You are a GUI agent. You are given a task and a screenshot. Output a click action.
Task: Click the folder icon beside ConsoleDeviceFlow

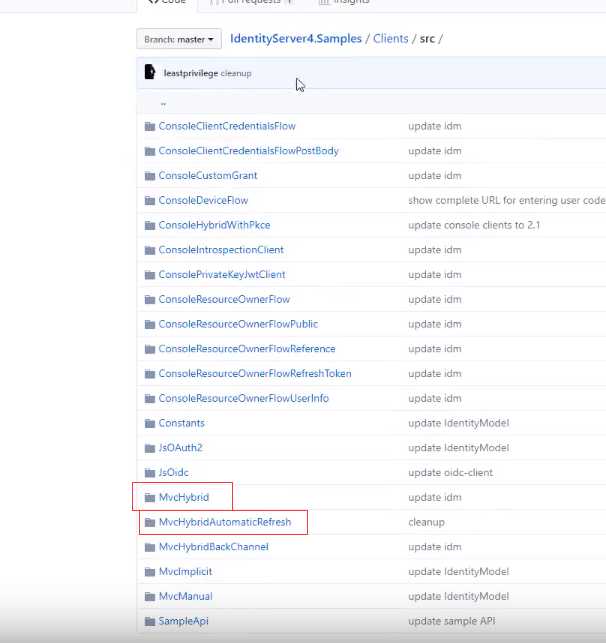(150, 201)
